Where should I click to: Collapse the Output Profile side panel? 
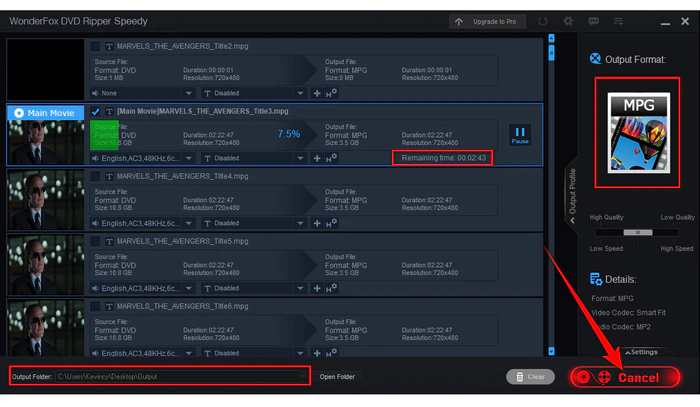point(572,194)
